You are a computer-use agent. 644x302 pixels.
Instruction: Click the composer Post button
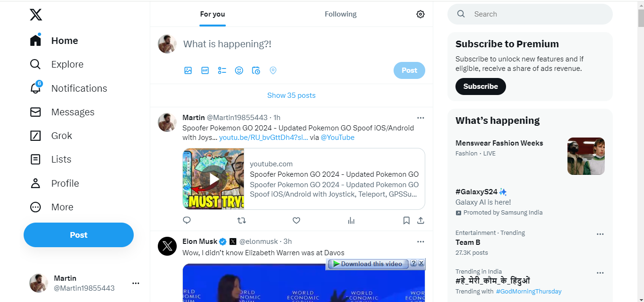tap(409, 70)
